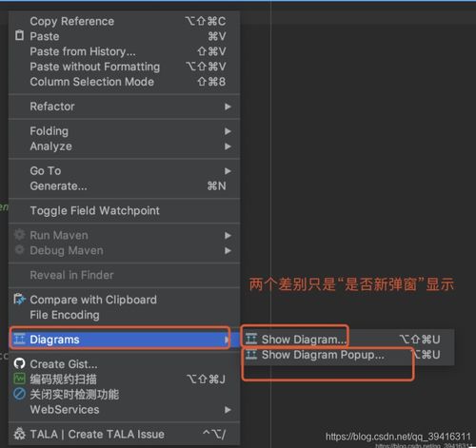Expand the Run Maven submenu arrow
476x448 pixels.
pyautogui.click(x=228, y=236)
